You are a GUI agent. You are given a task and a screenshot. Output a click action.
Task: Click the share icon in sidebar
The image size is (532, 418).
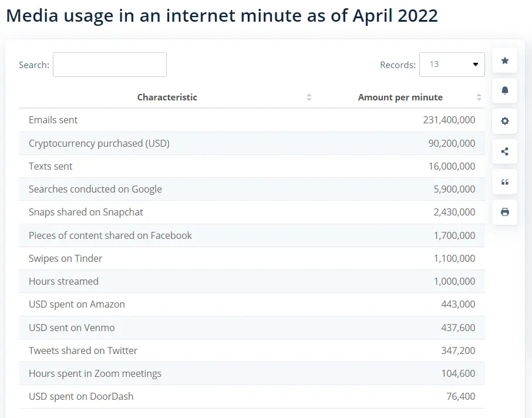coord(504,151)
